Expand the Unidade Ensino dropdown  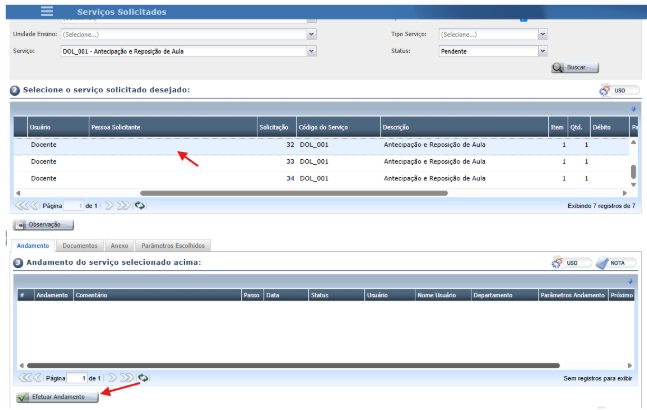pos(311,34)
